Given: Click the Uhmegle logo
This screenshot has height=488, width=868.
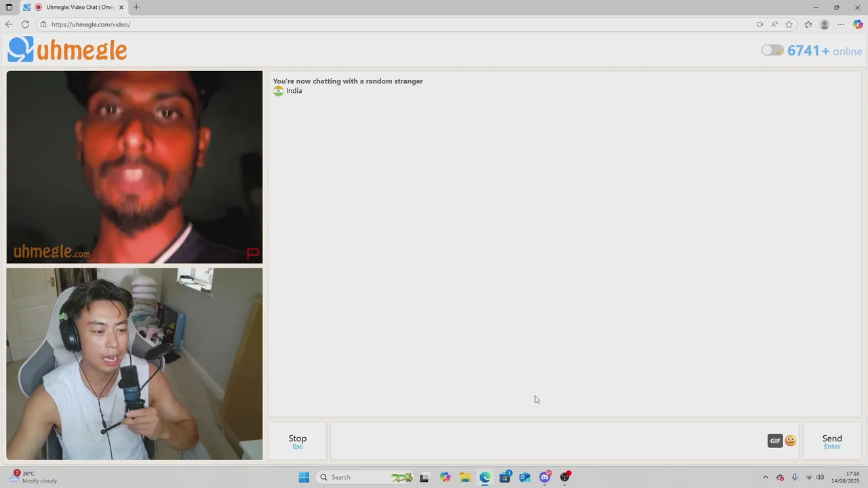Looking at the screenshot, I should pos(67,49).
